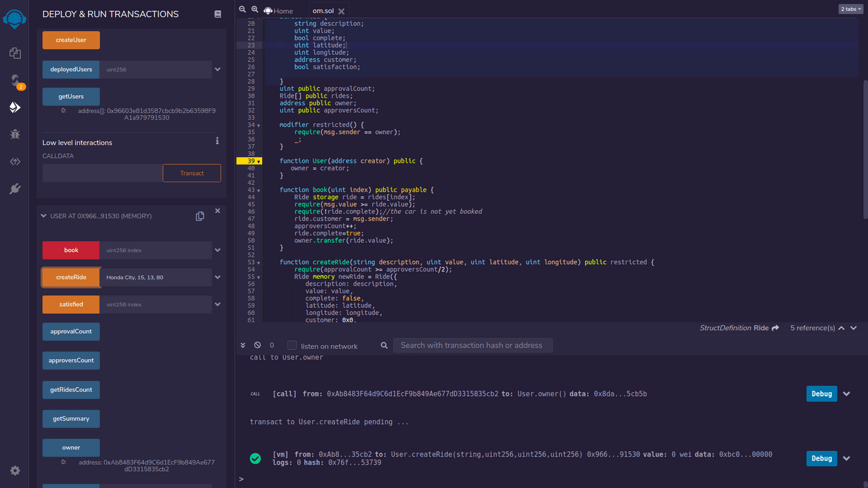Call the getSummary function

71,419
